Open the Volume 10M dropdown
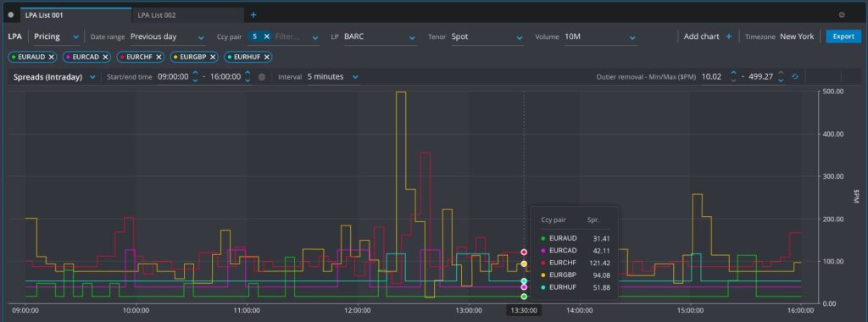This screenshot has height=322, width=868. point(600,36)
